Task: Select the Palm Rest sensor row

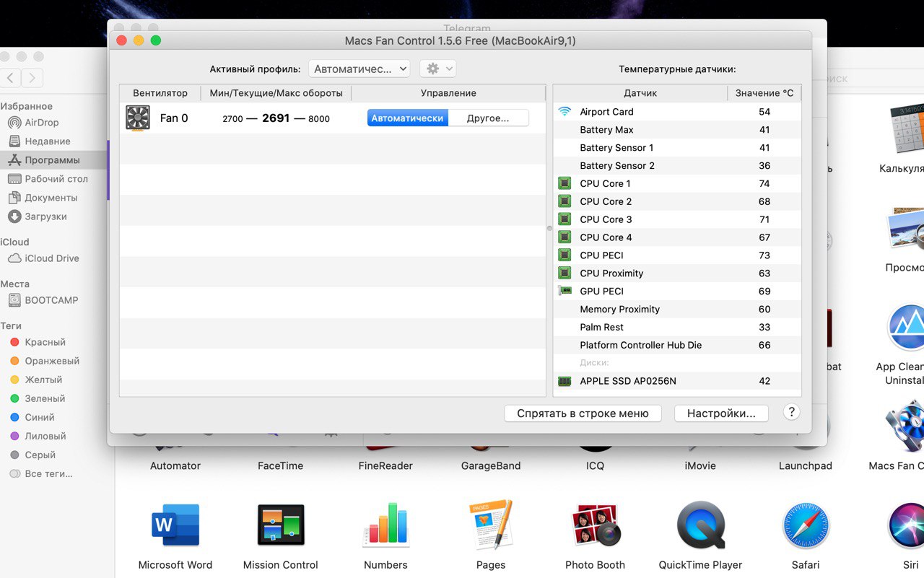Action: [677, 327]
